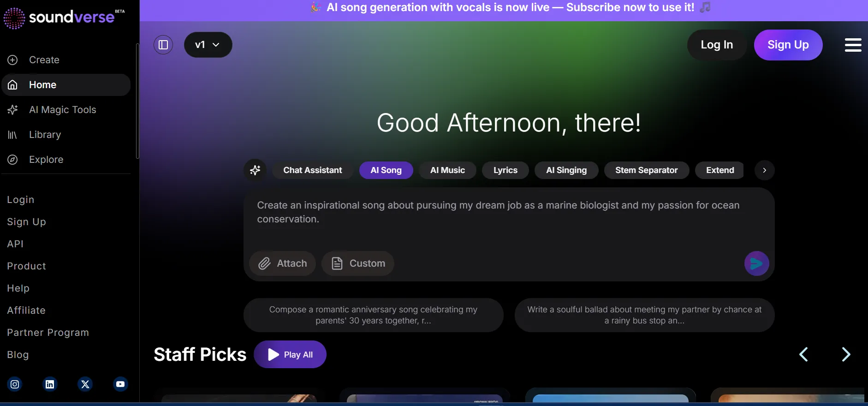Choose the AI Singing tab

[x=566, y=170]
